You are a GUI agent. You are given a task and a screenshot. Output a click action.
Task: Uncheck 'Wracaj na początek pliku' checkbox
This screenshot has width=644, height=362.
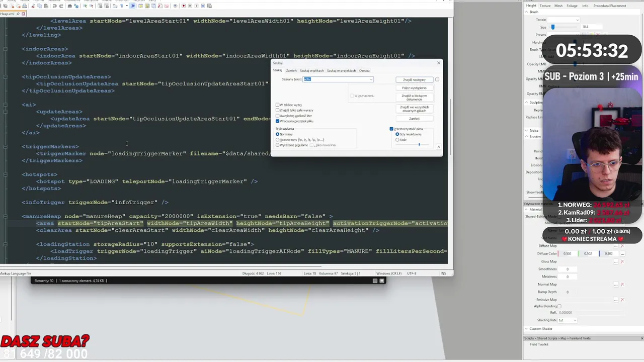277,121
